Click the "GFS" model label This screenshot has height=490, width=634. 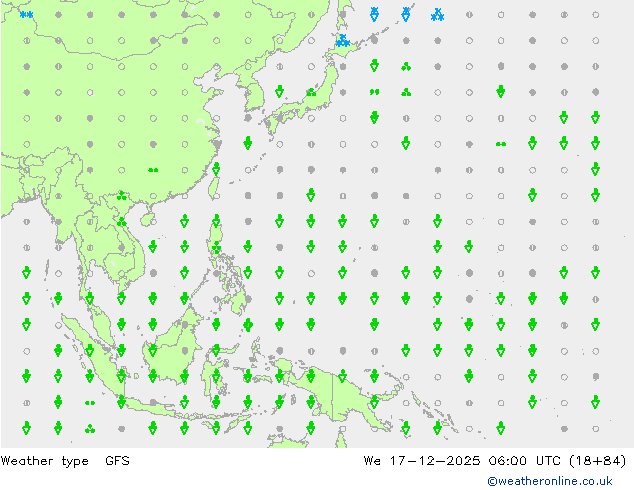coord(117,460)
